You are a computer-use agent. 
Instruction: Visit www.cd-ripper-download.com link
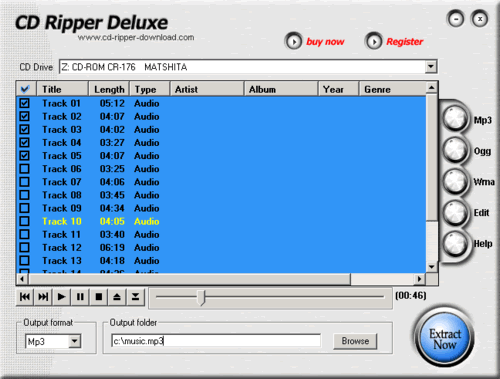(136, 37)
